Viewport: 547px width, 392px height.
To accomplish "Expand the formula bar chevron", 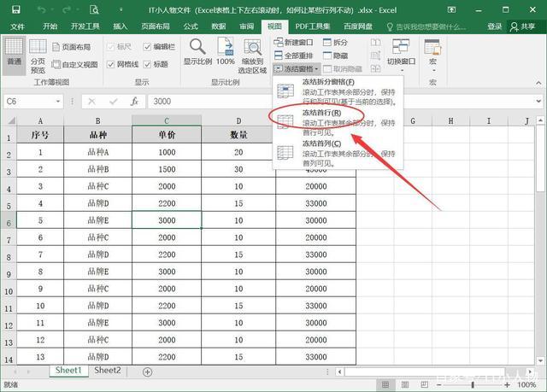I will [x=539, y=102].
